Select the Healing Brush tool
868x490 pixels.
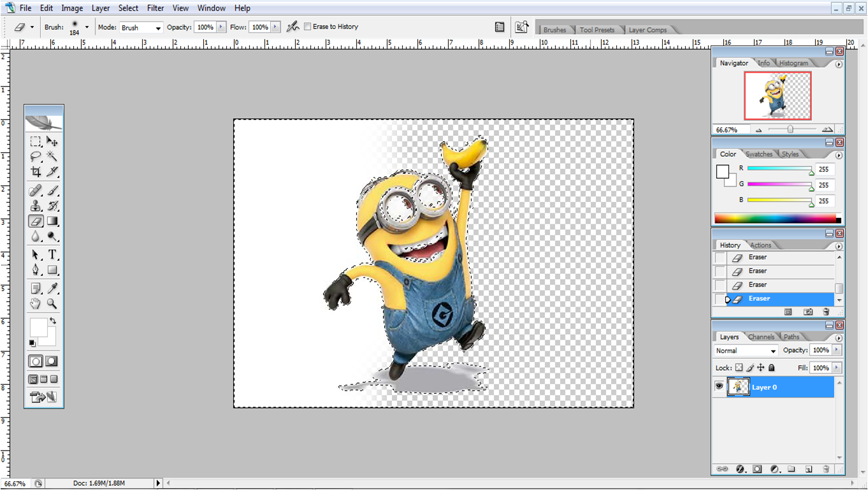36,191
